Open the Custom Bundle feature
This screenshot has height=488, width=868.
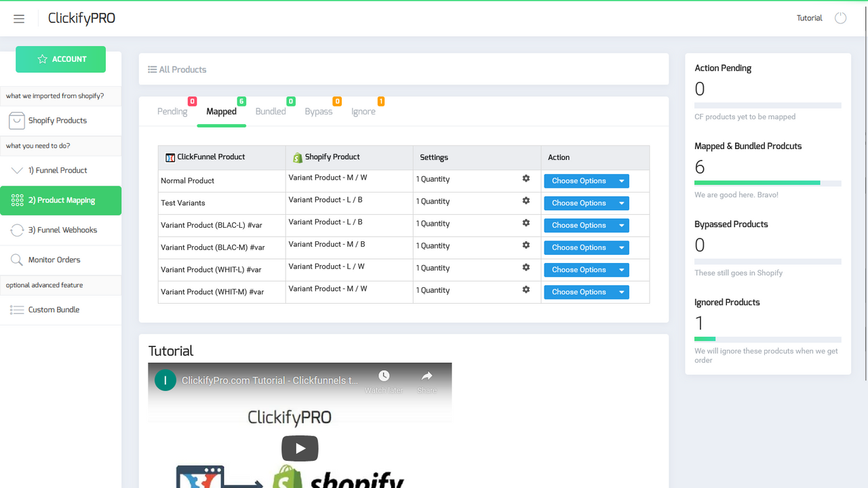53,309
